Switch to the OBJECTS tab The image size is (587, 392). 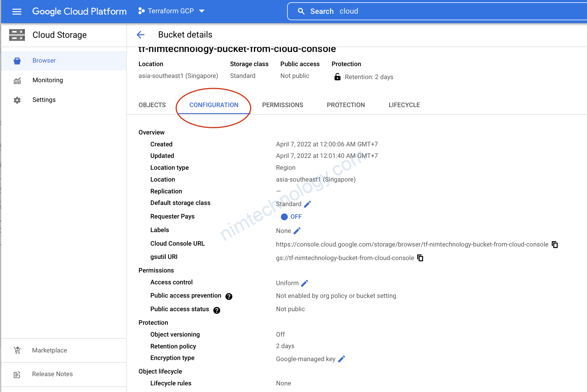152,105
